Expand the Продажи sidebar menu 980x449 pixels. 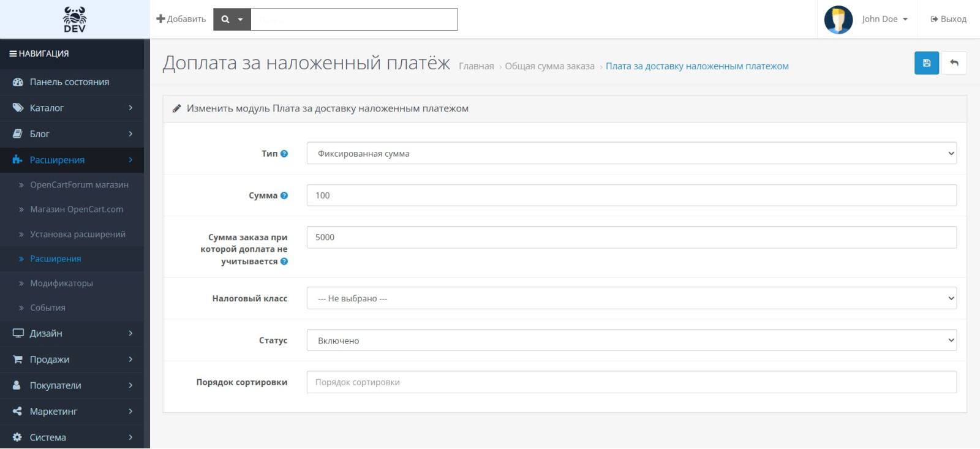(72, 360)
